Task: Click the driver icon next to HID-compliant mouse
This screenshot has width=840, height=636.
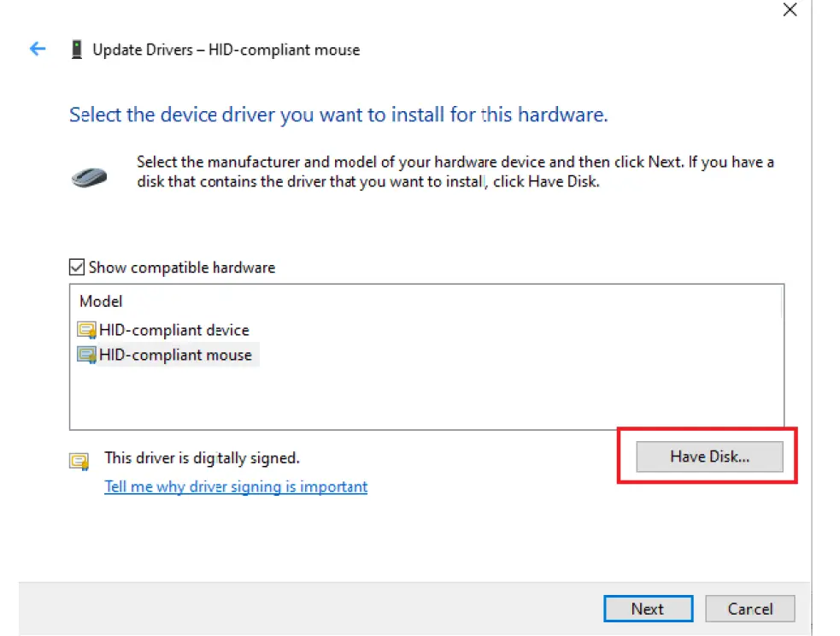Action: pyautogui.click(x=86, y=355)
